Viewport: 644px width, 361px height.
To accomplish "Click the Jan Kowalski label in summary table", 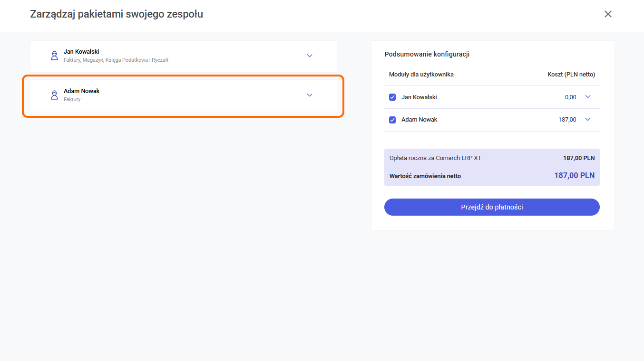I will (x=419, y=97).
